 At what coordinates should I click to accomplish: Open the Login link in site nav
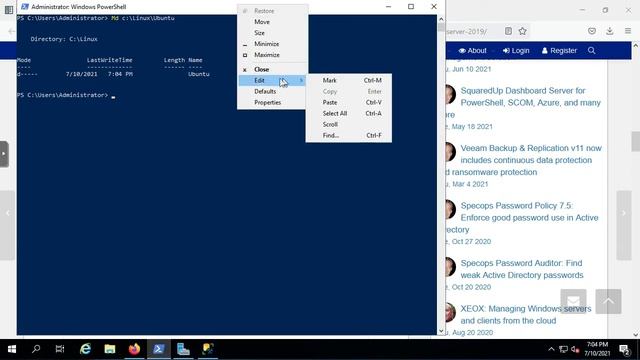point(516,51)
